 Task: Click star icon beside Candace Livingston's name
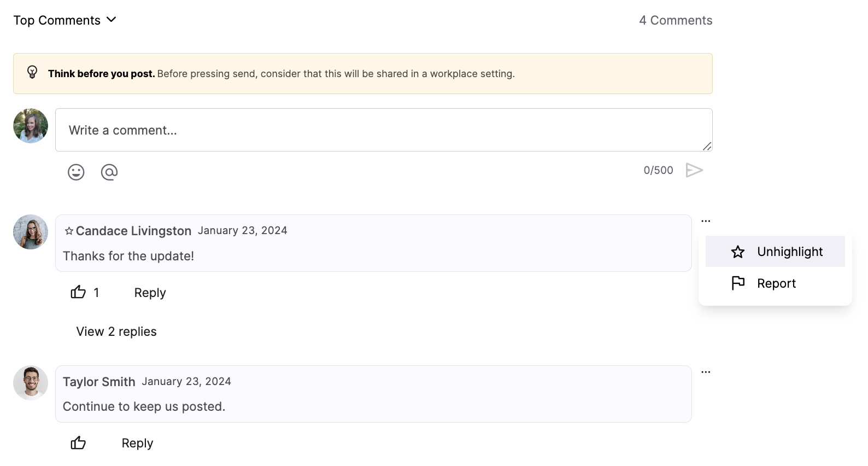pyautogui.click(x=69, y=231)
